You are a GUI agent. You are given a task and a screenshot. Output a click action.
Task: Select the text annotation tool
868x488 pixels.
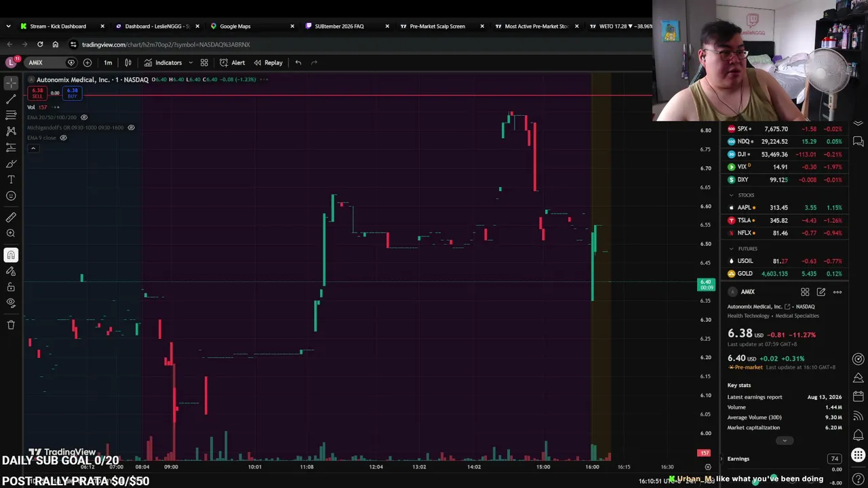[x=11, y=180]
